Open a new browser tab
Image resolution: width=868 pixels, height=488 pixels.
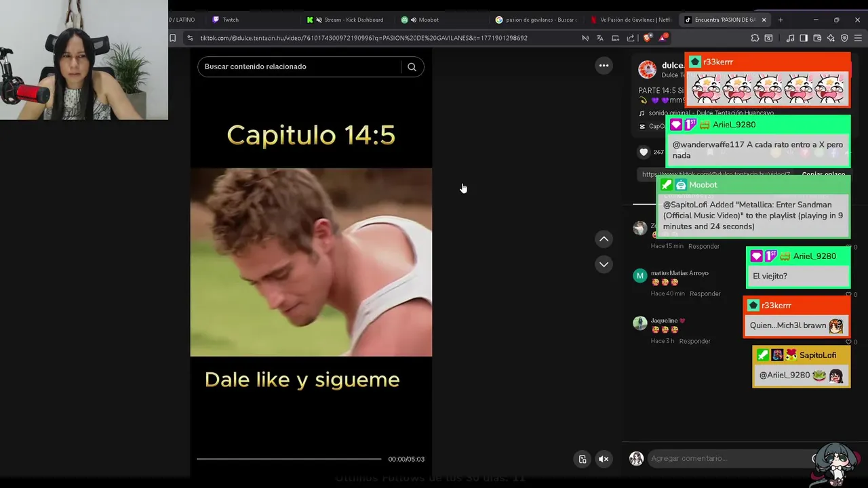pyautogui.click(x=781, y=20)
